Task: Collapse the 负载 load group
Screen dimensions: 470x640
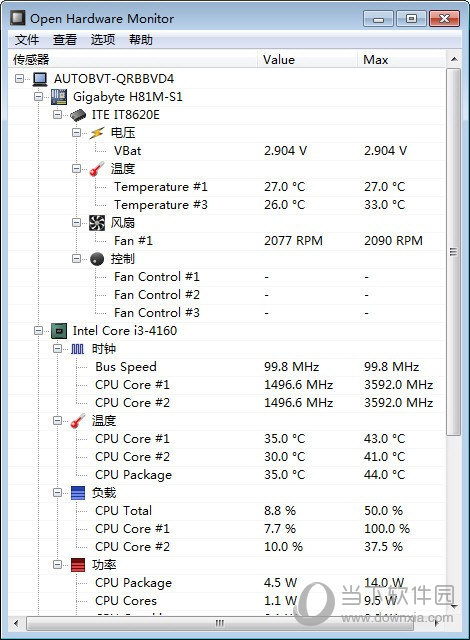Action: (x=57, y=493)
